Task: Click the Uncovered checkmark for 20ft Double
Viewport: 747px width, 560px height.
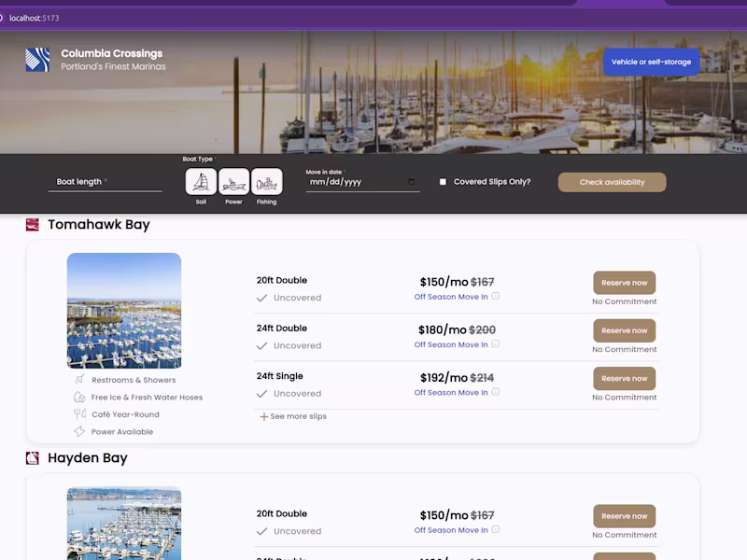Action: (x=262, y=299)
